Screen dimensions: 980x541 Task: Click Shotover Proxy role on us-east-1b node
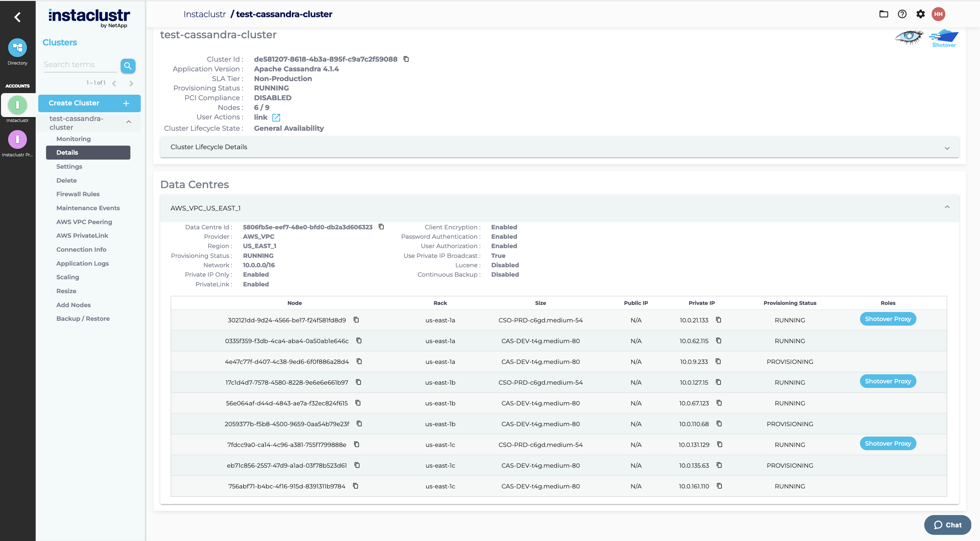point(888,381)
